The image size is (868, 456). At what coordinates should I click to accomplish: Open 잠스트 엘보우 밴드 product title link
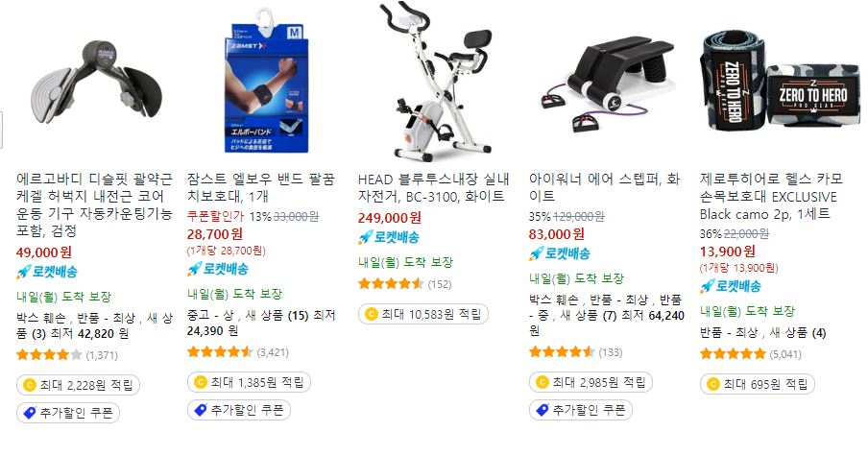click(x=261, y=187)
